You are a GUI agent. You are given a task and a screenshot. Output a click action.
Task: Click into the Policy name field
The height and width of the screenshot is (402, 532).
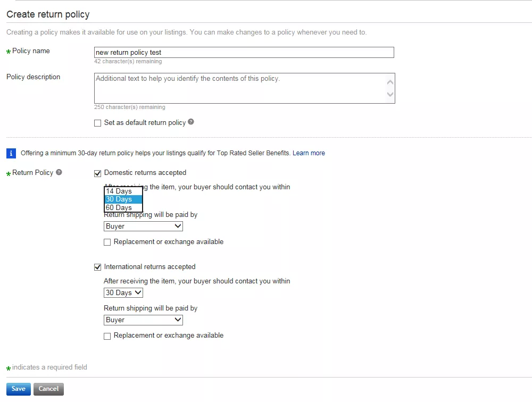tap(244, 52)
